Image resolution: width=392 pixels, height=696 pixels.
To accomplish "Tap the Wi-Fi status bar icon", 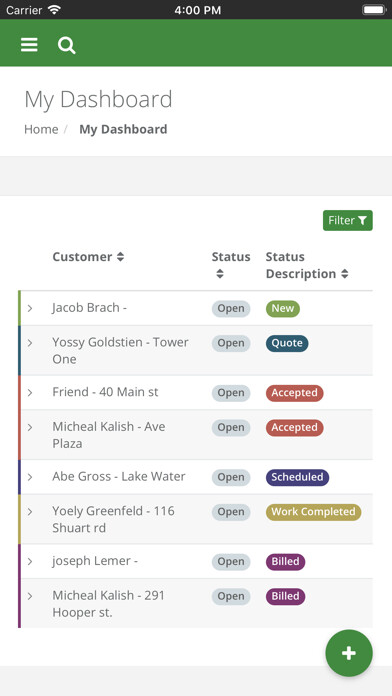I will pyautogui.click(x=54, y=10).
